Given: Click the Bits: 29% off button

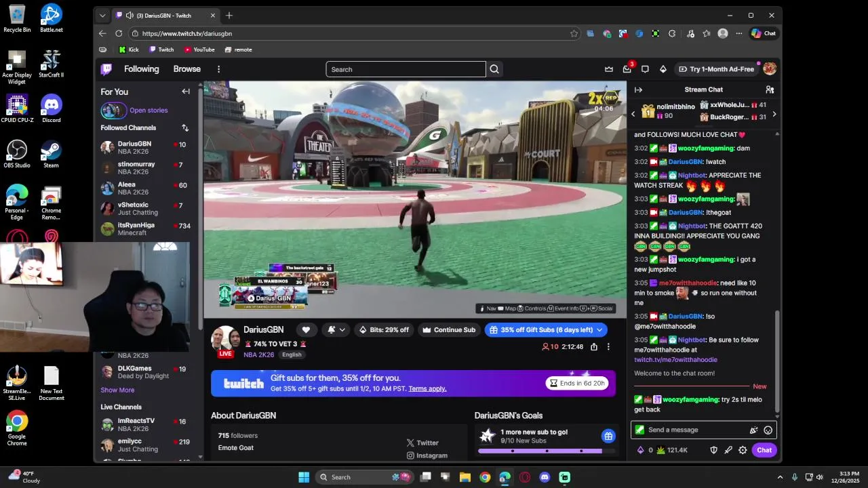Looking at the screenshot, I should (384, 330).
